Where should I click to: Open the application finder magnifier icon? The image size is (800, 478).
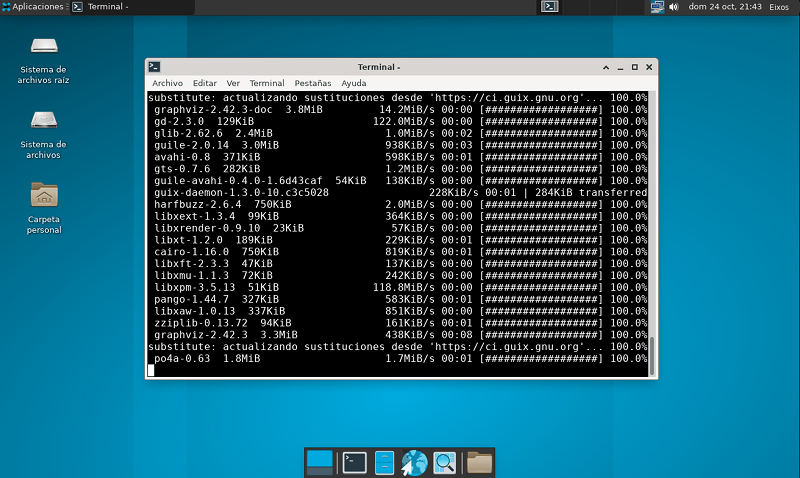pyautogui.click(x=445, y=462)
